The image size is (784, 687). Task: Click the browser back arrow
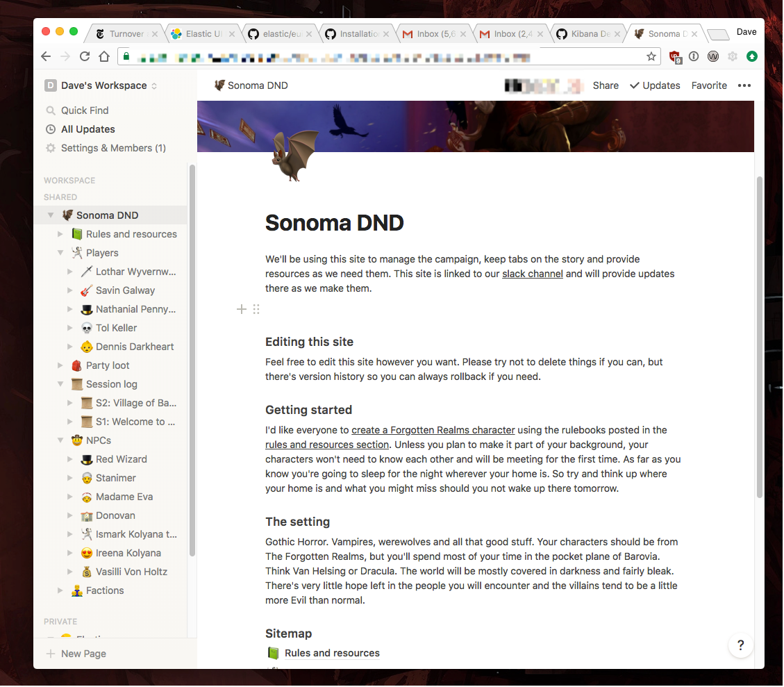coord(46,56)
